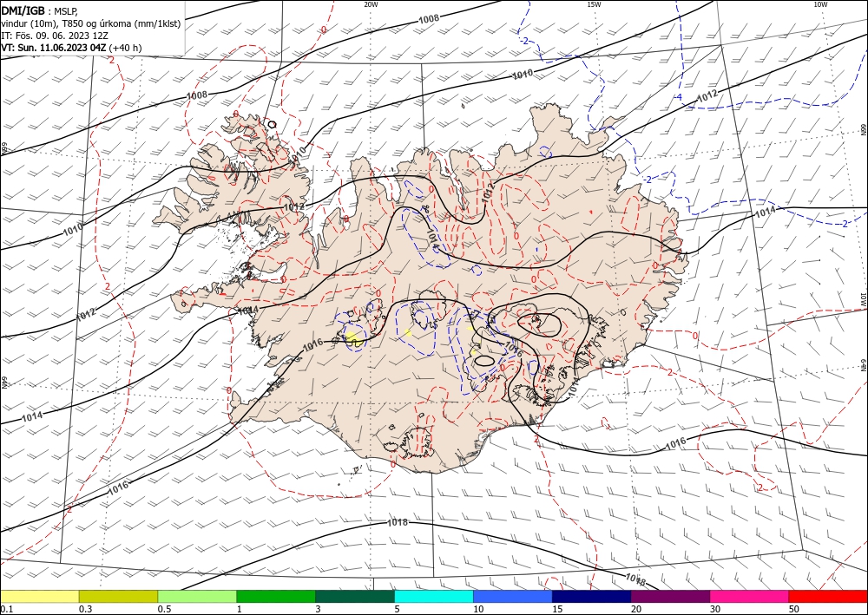
Task: Click the red above-50 legend swatch
Action: click(828, 596)
